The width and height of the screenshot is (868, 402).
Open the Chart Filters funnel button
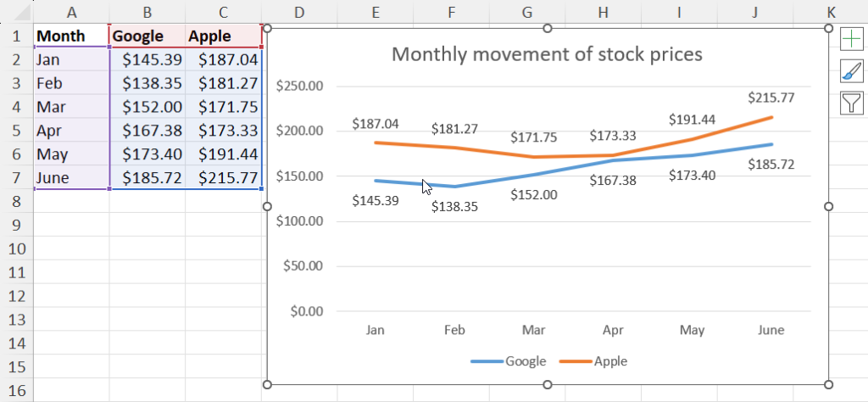(851, 103)
